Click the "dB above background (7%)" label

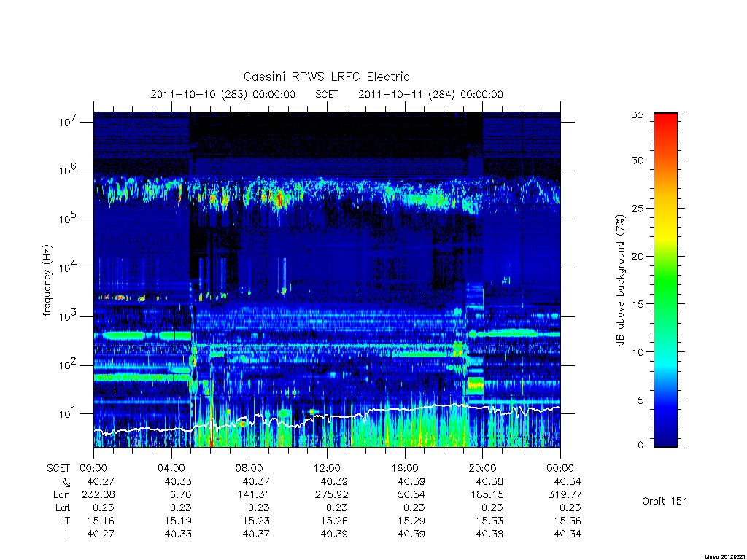tap(620, 280)
